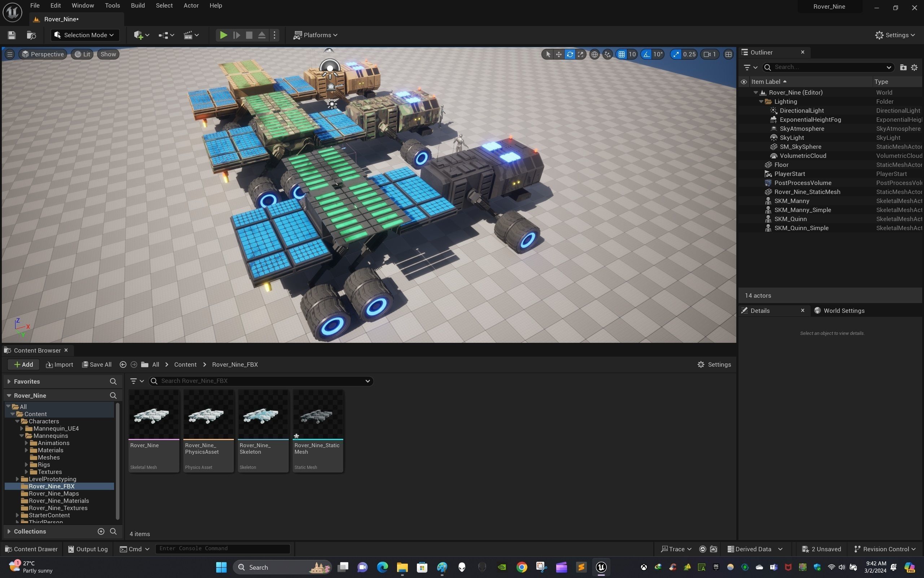Click Content in the breadcrumb path
This screenshot has width=924, height=578.
tap(185, 365)
